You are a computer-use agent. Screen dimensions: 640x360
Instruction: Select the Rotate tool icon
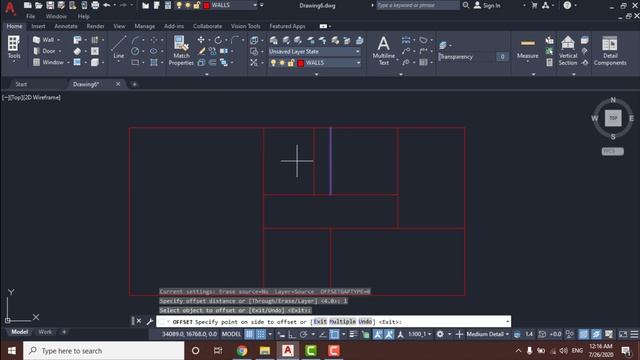[x=218, y=40]
